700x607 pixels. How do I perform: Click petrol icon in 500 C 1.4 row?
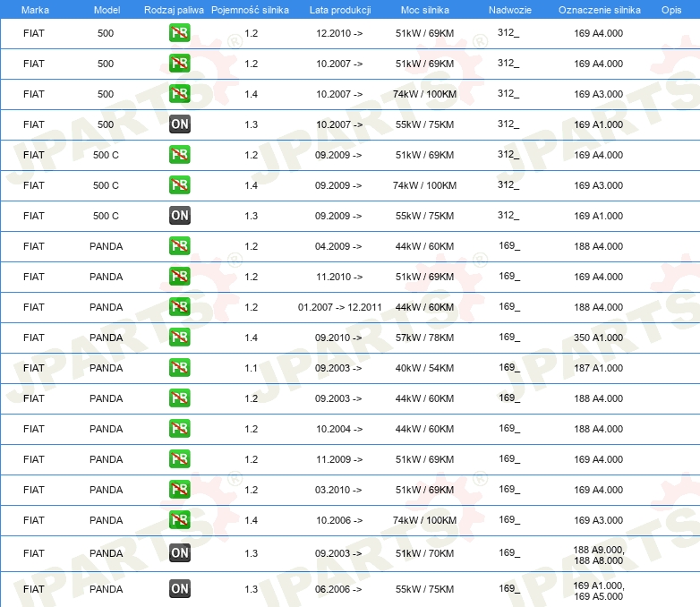179,185
